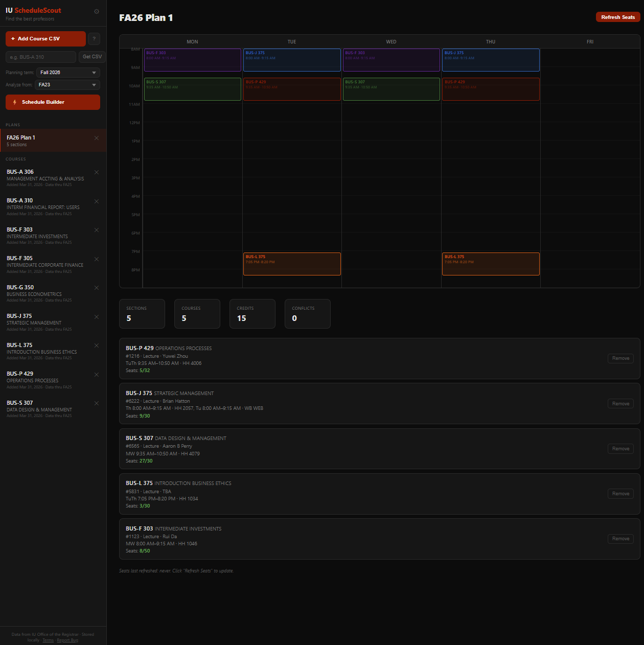This screenshot has height=645, width=644.
Task: Remove BUS-A 306 course with X icon
Action: pos(97,172)
